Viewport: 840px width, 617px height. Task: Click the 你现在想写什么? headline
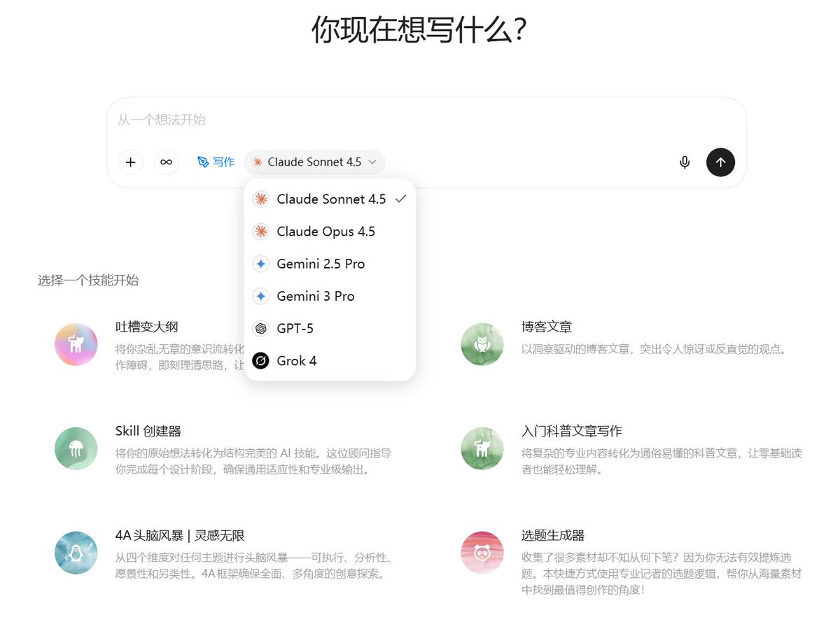click(x=419, y=30)
